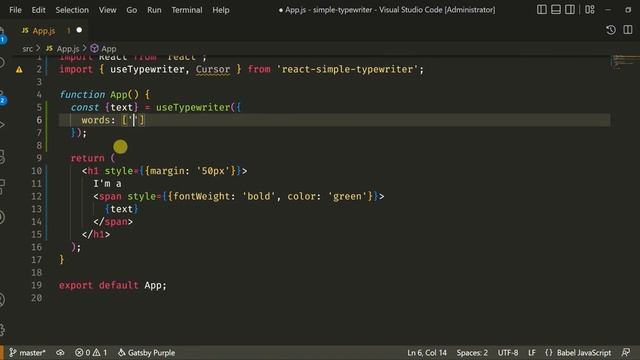Minimize the VS Code window

(608, 9)
